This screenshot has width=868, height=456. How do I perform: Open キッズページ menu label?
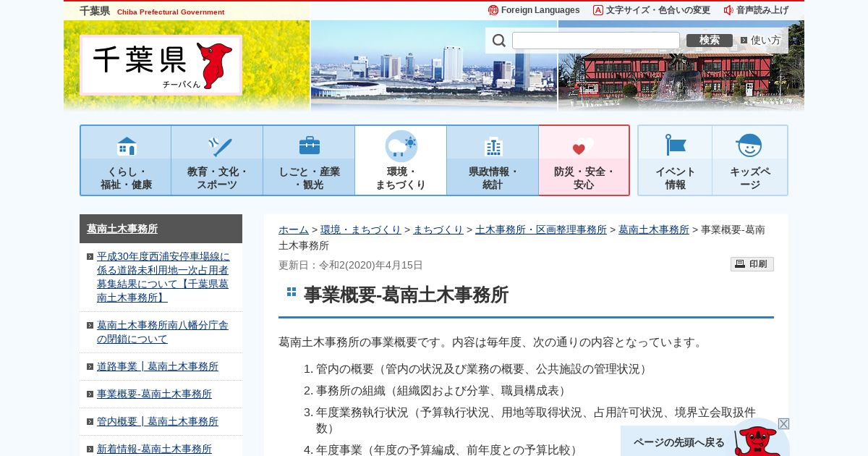pyautogui.click(x=750, y=178)
